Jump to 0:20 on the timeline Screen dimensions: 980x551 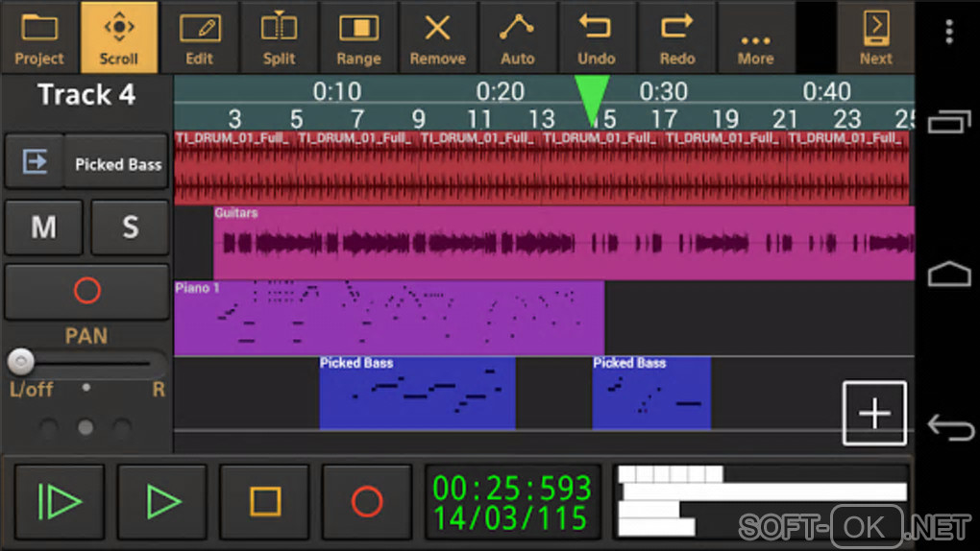pyautogui.click(x=500, y=91)
